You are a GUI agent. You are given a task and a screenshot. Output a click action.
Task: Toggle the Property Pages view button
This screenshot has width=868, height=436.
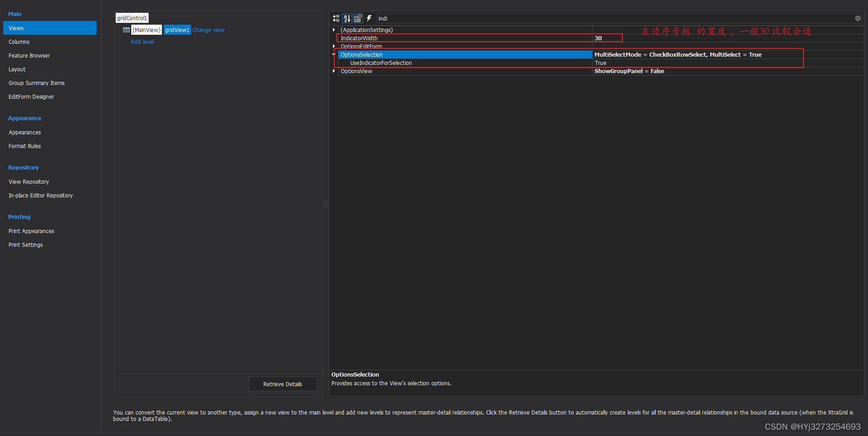[358, 18]
